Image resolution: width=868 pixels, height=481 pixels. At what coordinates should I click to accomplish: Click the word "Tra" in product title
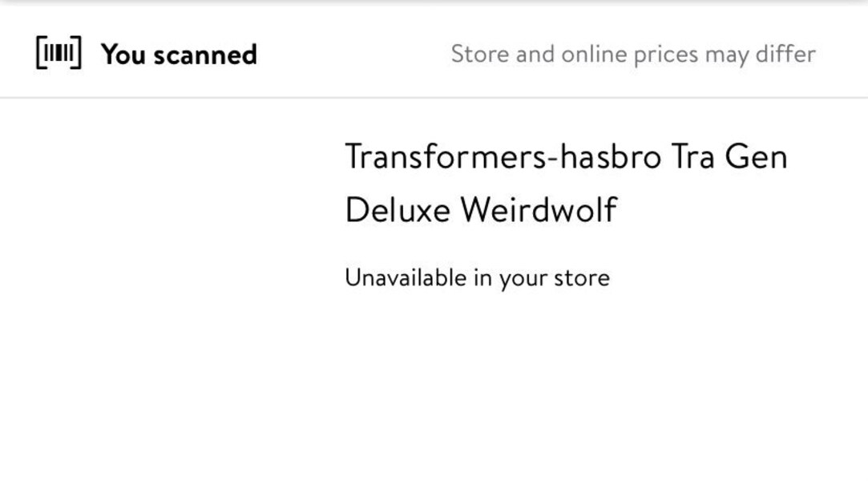click(x=693, y=156)
